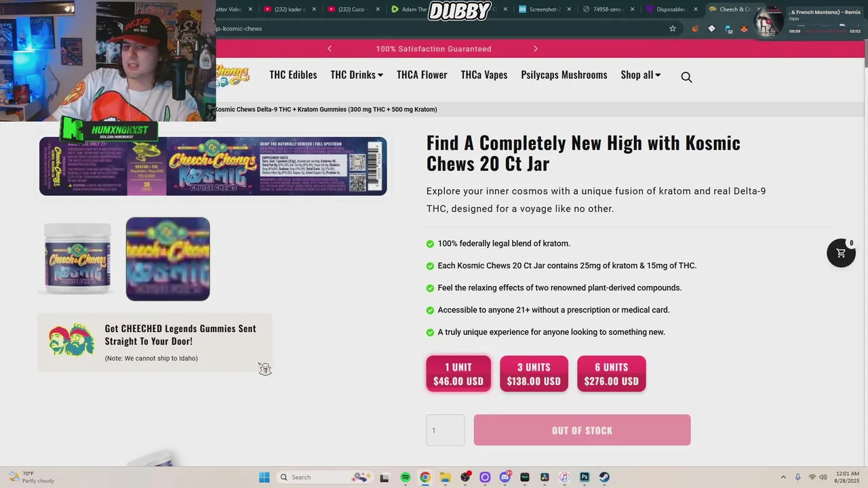Open volume control in system tray

(x=823, y=477)
